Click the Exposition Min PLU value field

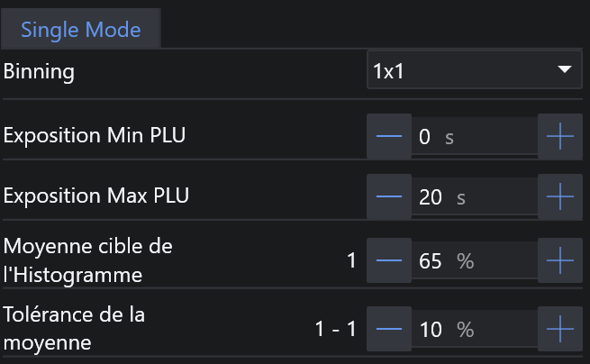[474, 137]
